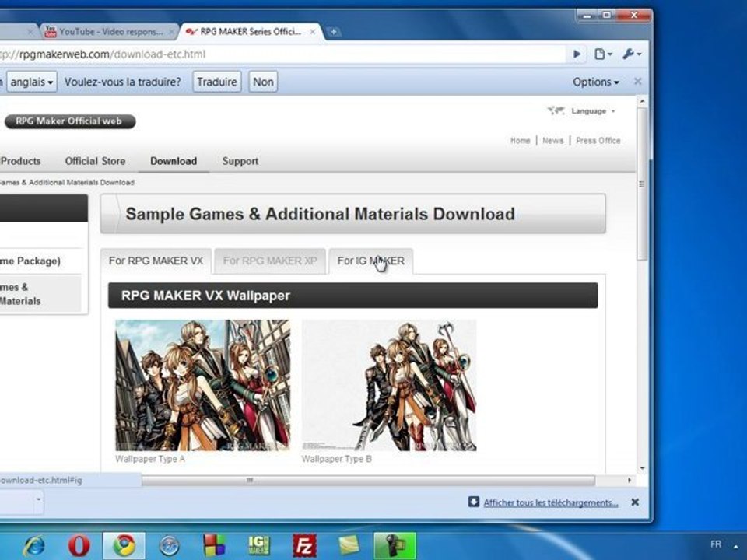This screenshot has height=560, width=747.
Task: Click the Wallpaper Type A caption
Action: [150, 459]
